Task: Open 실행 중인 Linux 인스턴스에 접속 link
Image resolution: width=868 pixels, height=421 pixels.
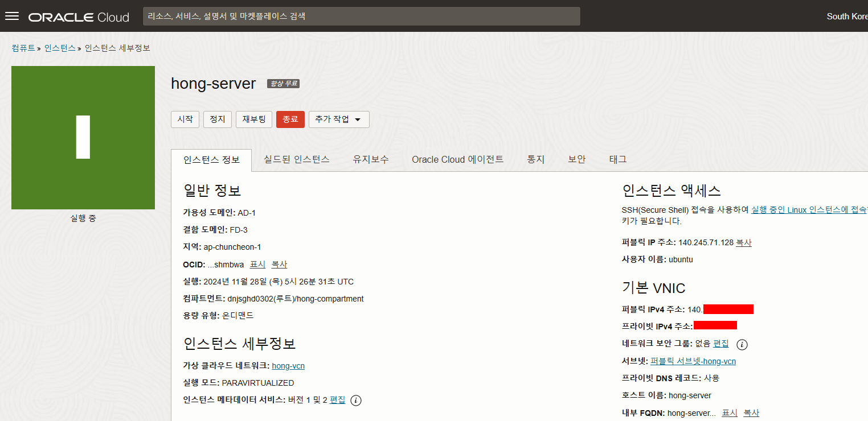Action: [x=809, y=209]
